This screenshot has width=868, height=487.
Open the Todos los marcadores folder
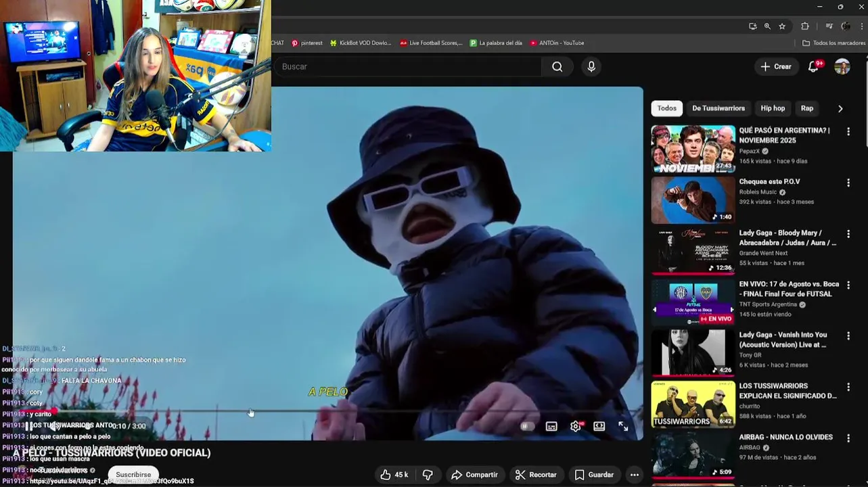833,43
